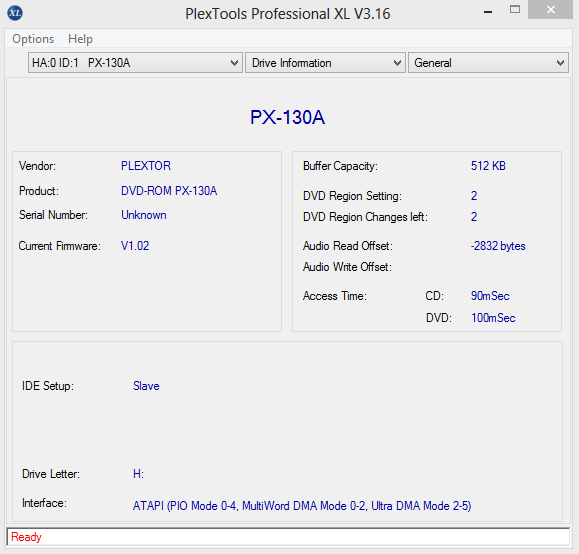Image resolution: width=579 pixels, height=554 pixels.
Task: Click the PlexTools Professional XL V3.16 title
Action: [x=288, y=14]
